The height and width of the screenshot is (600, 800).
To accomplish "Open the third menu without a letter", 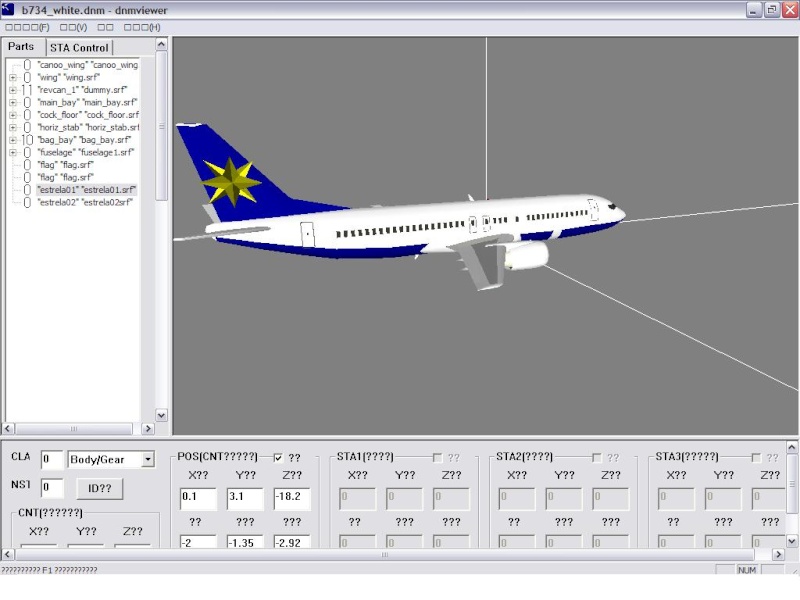I will tap(105, 28).
